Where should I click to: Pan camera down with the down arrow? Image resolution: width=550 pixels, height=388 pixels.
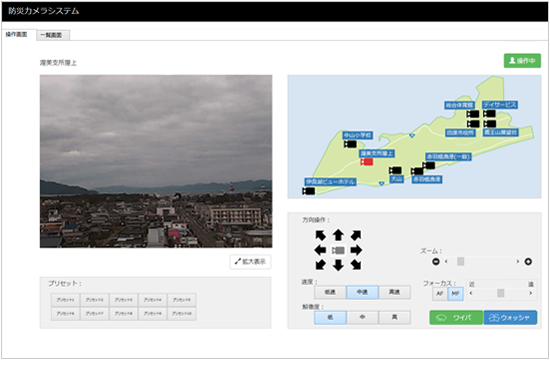click(x=338, y=265)
